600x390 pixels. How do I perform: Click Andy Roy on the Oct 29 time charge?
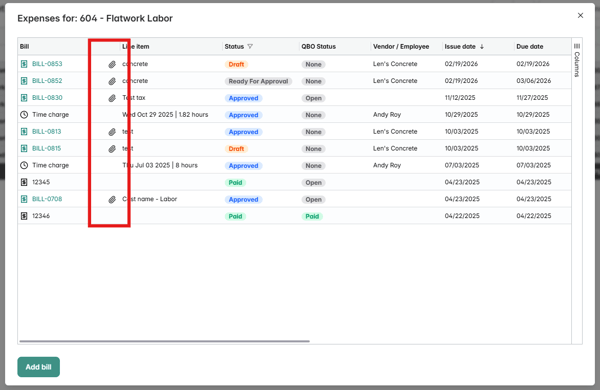(x=387, y=114)
